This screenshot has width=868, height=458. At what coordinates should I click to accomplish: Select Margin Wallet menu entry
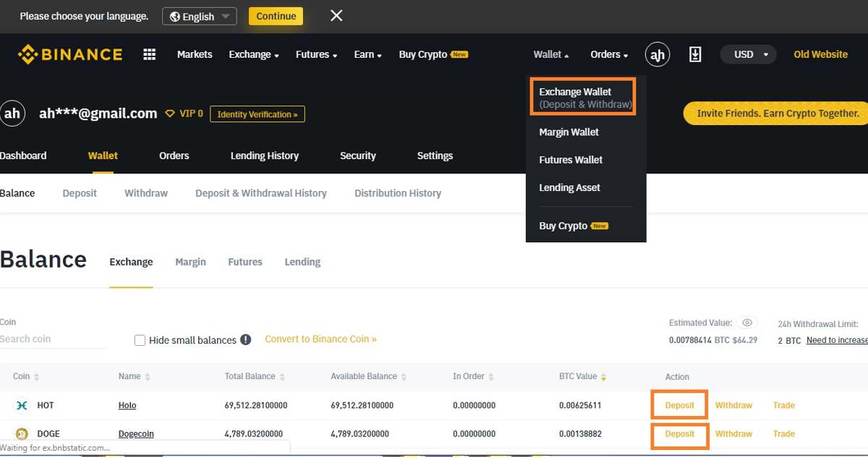click(569, 132)
